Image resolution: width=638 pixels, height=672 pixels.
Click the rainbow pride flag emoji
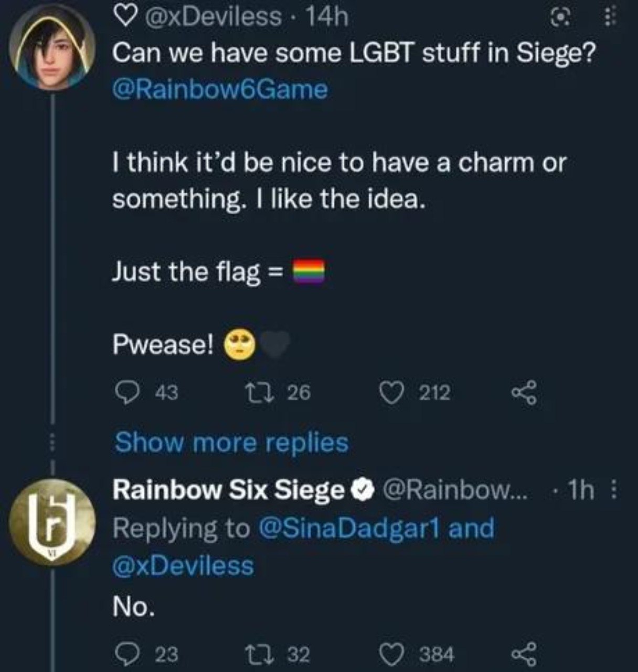tap(309, 272)
